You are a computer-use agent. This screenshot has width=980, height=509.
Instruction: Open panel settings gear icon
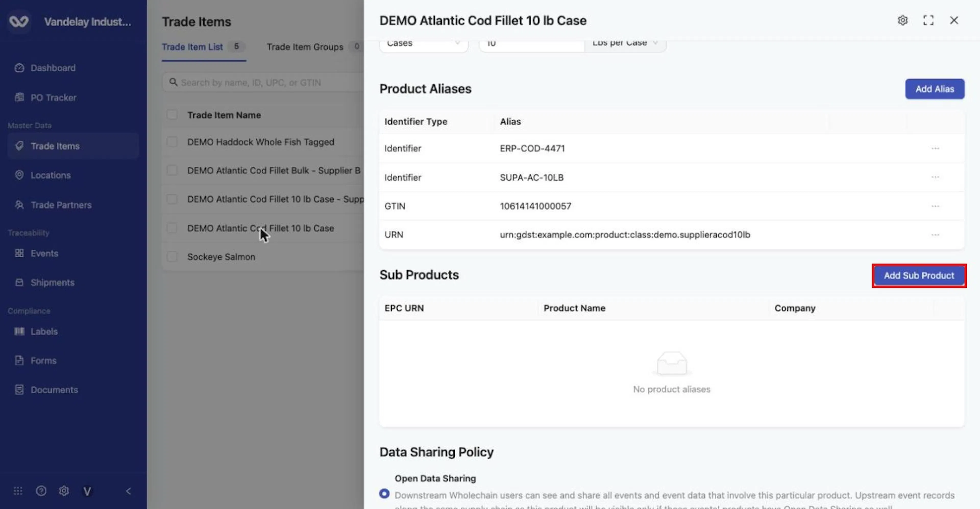pos(902,20)
